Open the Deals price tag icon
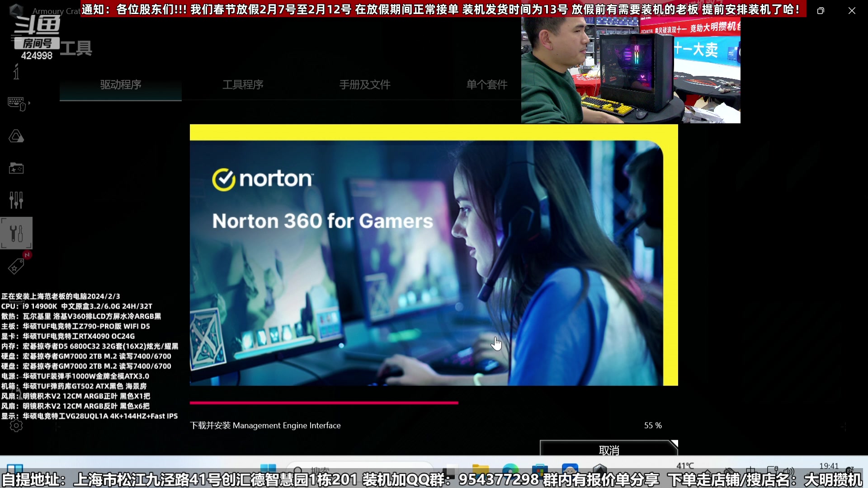The height and width of the screenshot is (488, 868). (x=16, y=267)
